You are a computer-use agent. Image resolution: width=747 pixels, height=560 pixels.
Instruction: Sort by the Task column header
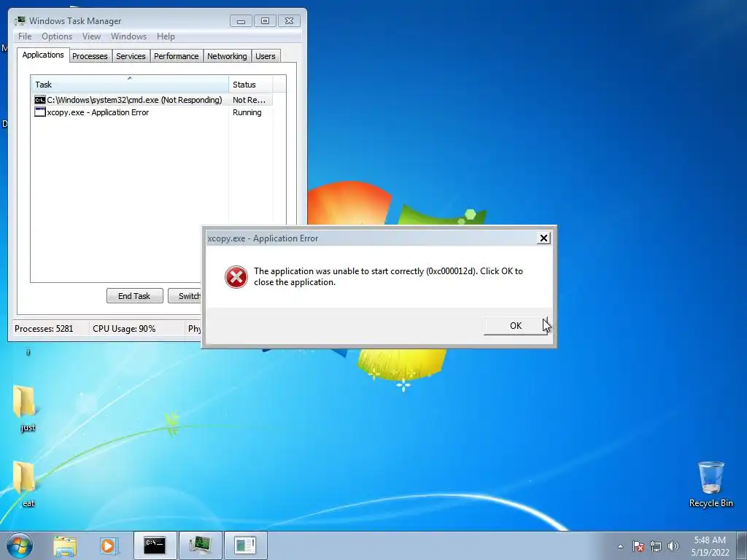pos(130,85)
